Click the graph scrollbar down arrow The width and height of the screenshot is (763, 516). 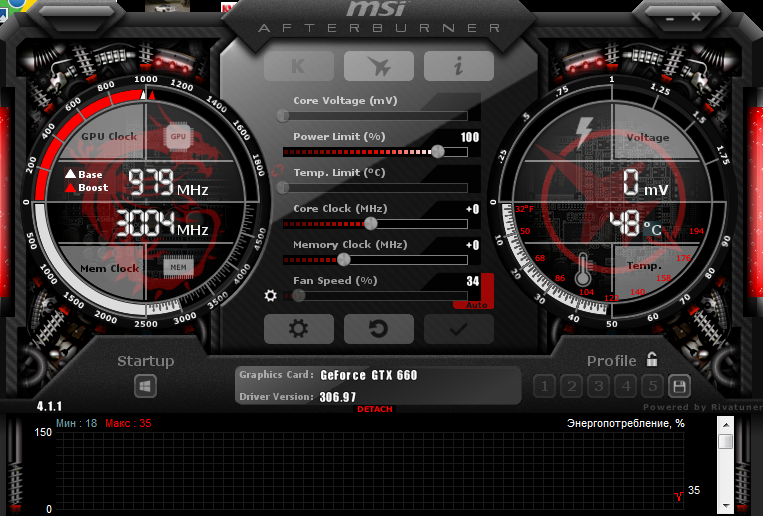726,506
